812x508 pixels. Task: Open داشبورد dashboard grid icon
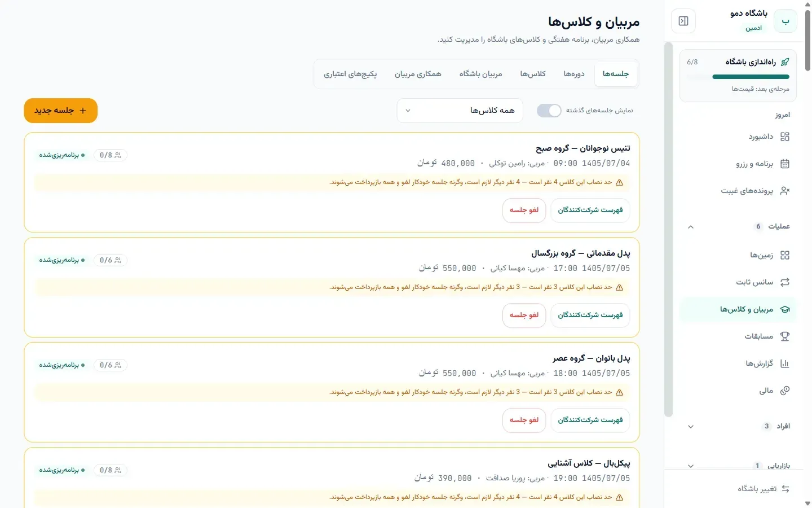click(785, 137)
